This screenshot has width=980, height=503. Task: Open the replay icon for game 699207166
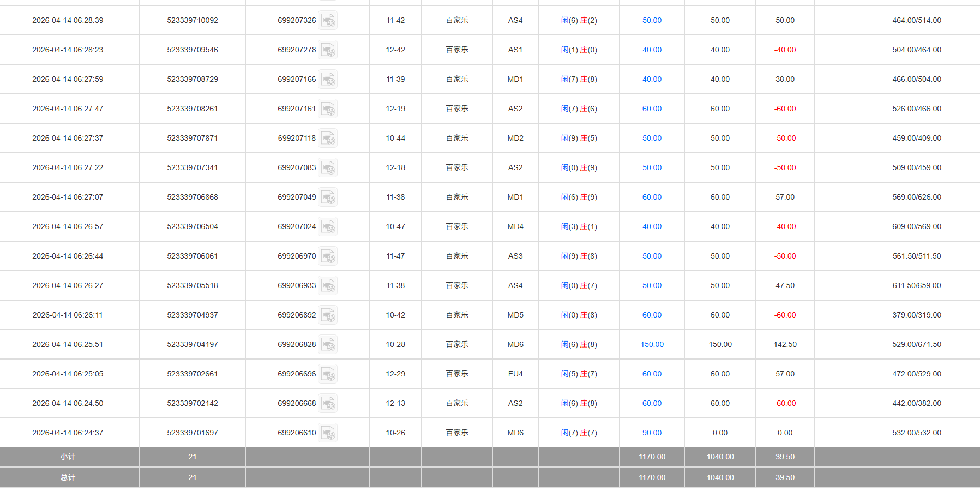point(328,80)
